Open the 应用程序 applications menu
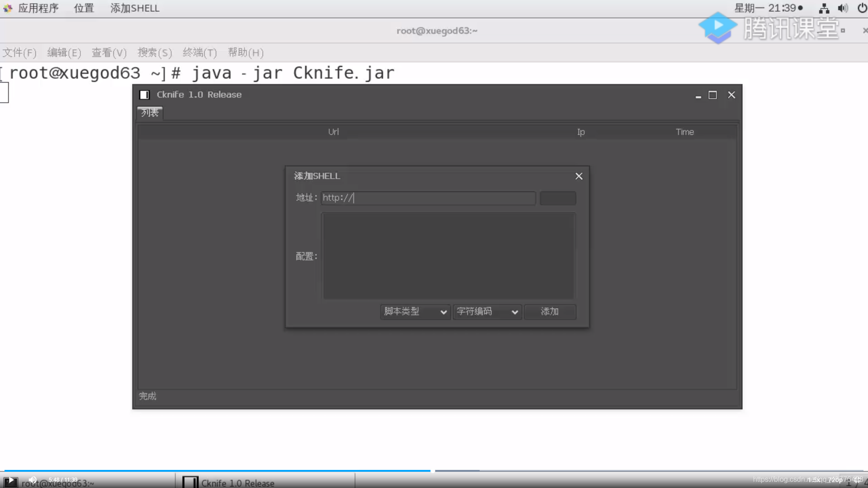868x488 pixels. (x=38, y=8)
